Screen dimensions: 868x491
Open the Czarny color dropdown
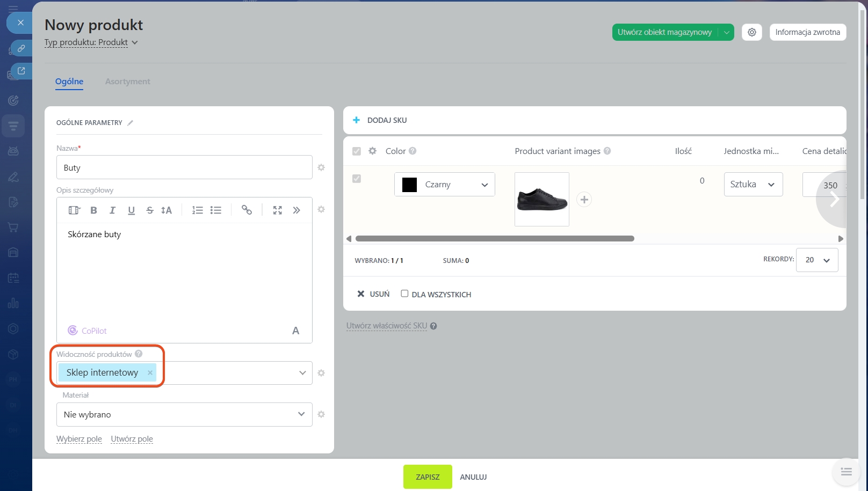pyautogui.click(x=444, y=185)
